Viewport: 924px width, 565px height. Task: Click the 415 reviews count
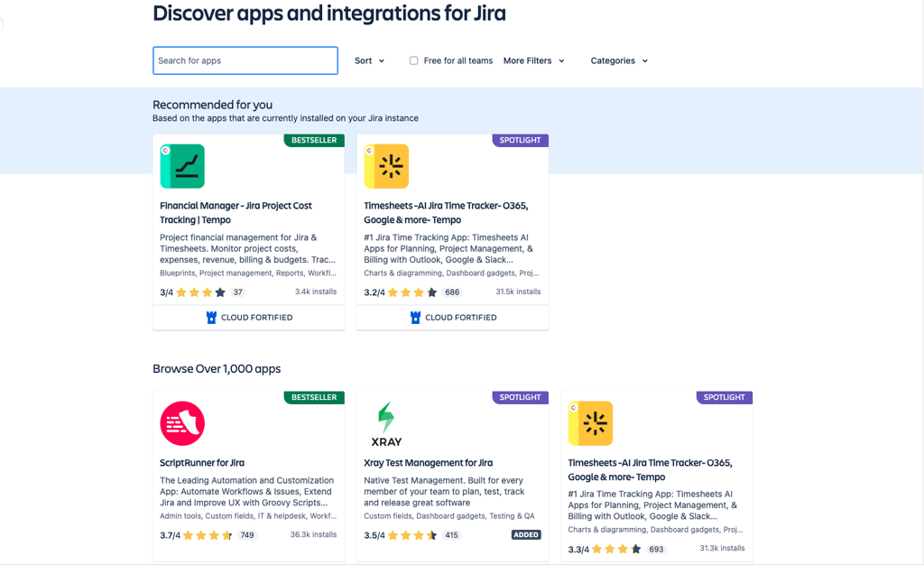tap(452, 535)
